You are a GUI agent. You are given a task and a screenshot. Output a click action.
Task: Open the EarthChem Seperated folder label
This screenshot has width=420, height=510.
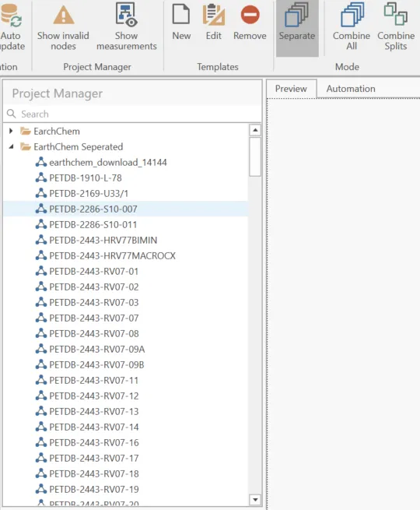point(79,147)
